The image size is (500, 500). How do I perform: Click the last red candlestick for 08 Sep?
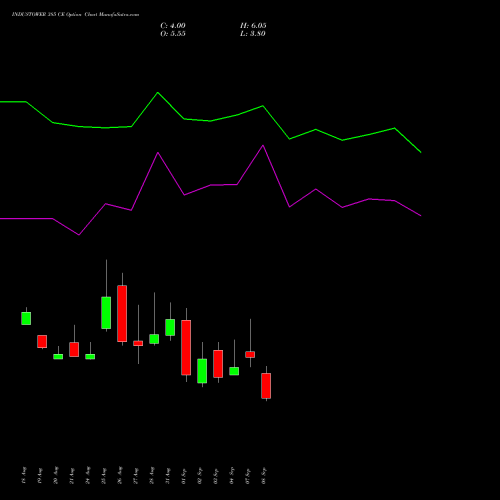266,386
